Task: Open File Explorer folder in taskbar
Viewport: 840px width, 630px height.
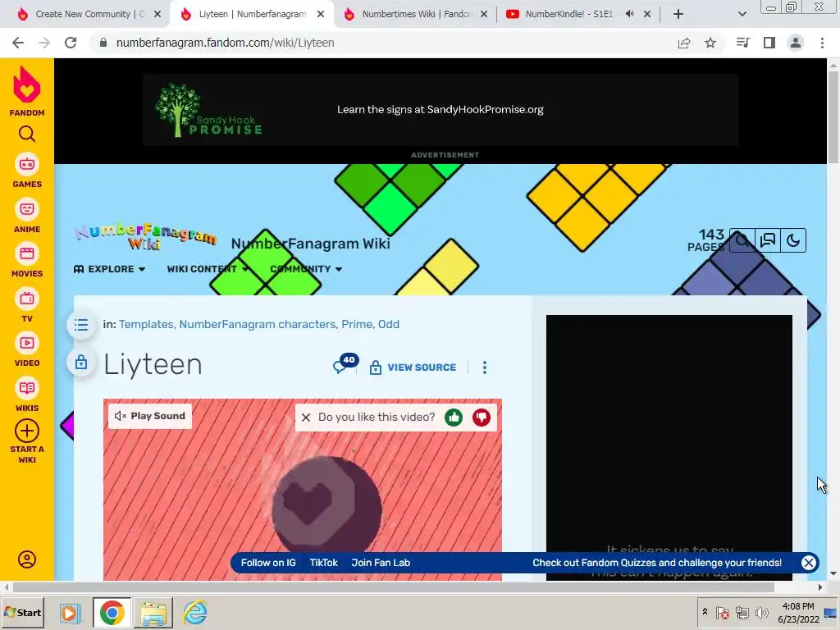Action: coord(153,612)
